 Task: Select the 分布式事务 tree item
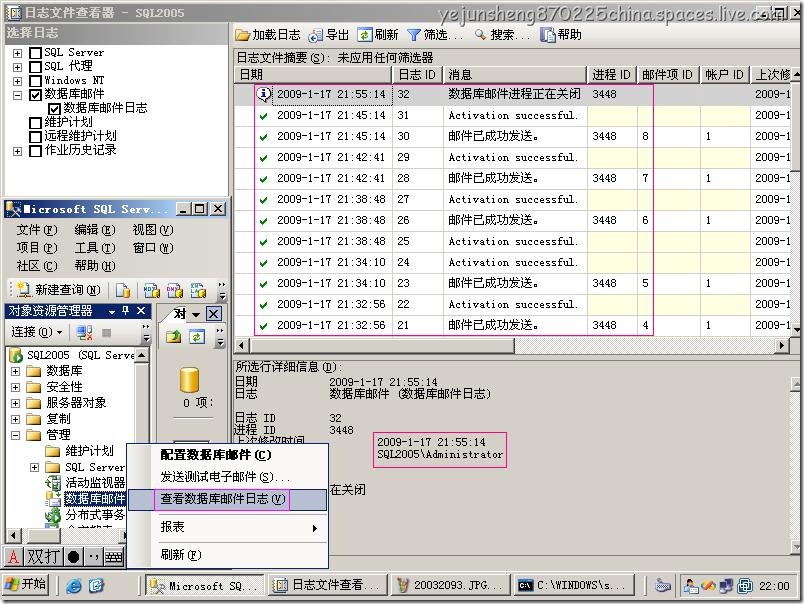(x=85, y=514)
